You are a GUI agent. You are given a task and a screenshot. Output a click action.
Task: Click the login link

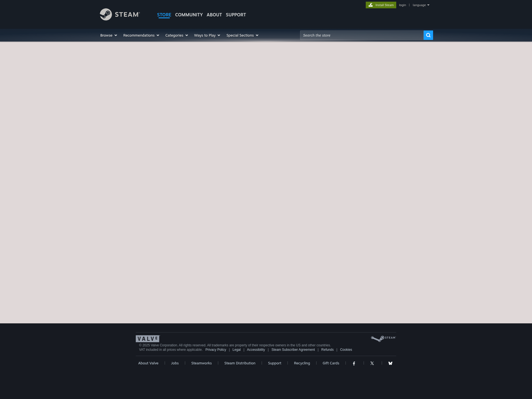402,5
